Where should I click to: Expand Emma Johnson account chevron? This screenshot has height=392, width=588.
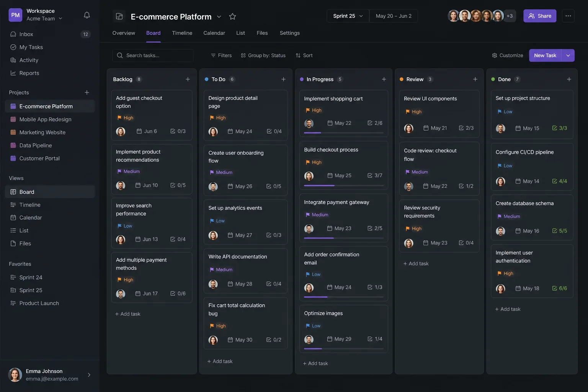(x=89, y=375)
